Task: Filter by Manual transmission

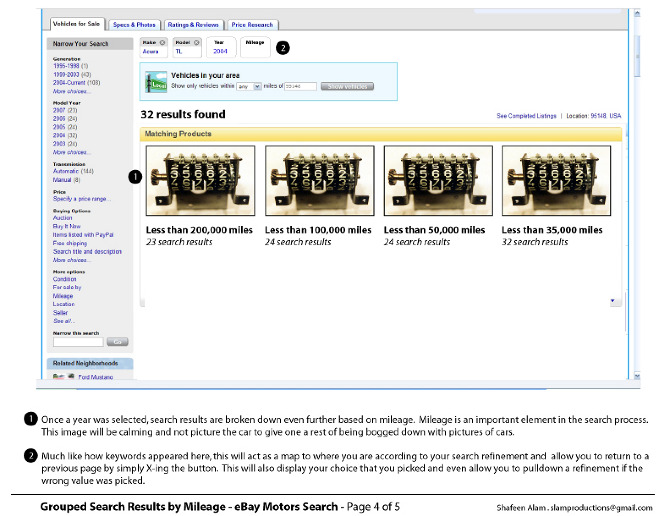Action: (x=62, y=180)
